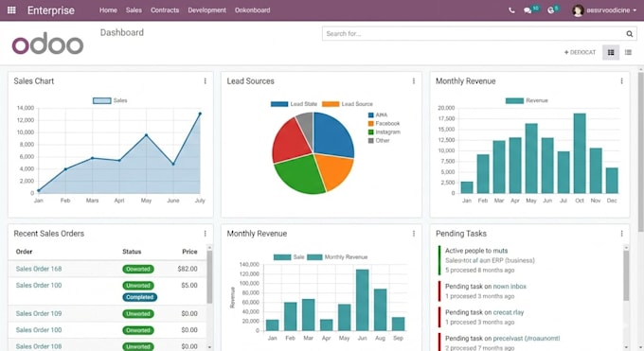Screen dimensions: 644x351
Task: Open the Sales menu
Action: tap(134, 10)
